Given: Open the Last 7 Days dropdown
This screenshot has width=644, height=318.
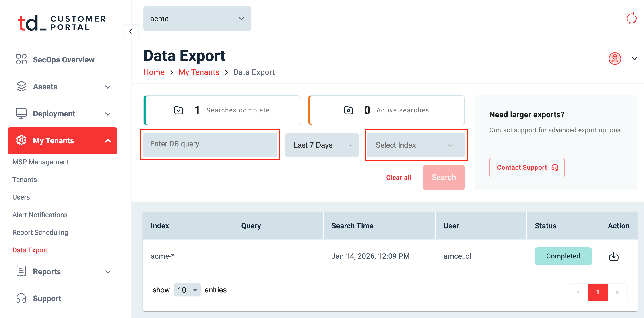Looking at the screenshot, I should click(322, 145).
